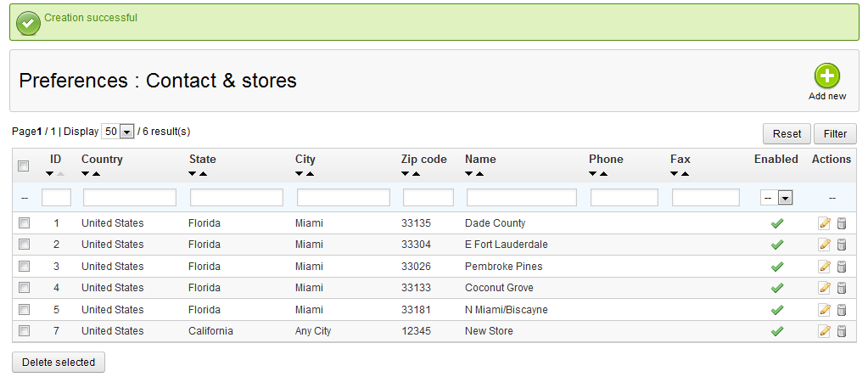Sort City column descending
The image size is (868, 377).
coord(299,174)
